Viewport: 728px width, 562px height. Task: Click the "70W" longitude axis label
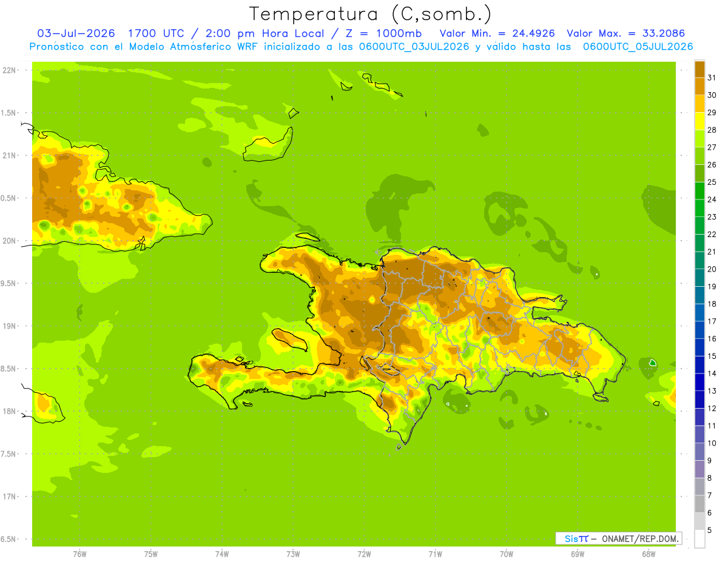pos(507,554)
